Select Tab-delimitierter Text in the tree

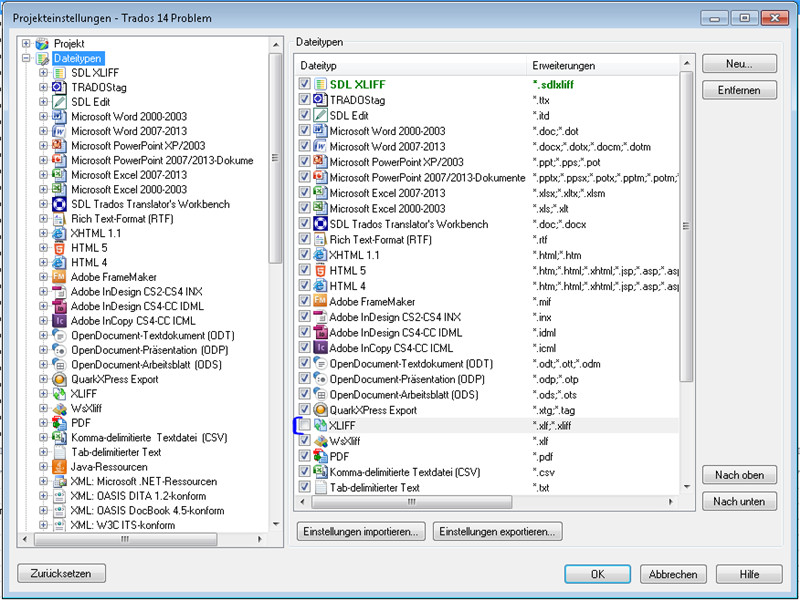click(x=116, y=452)
